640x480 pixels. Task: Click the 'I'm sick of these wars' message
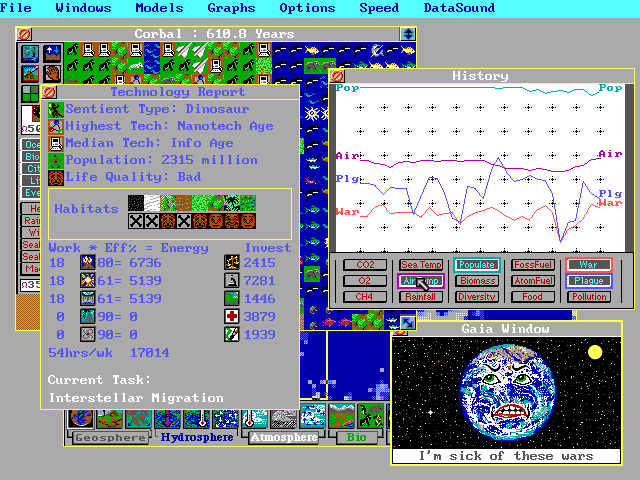coord(506,456)
